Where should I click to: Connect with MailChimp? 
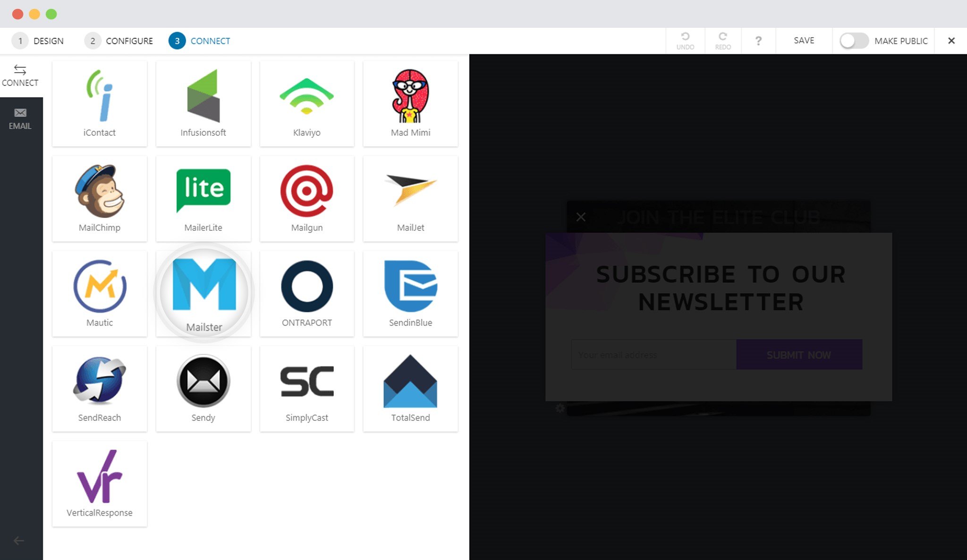[100, 199]
